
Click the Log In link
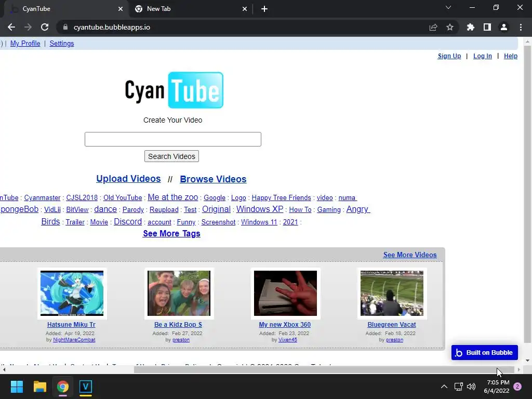[x=483, y=56]
